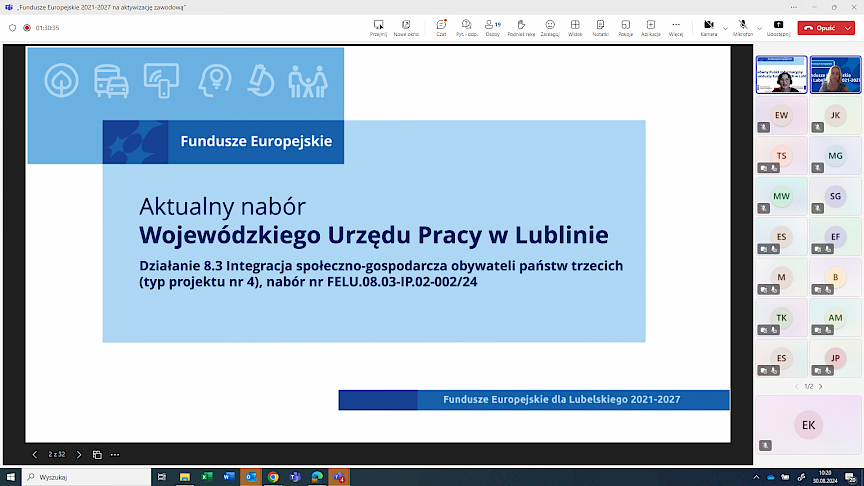Screen dimensions: 864x486
Task: Open Word from taskbar
Action: (229, 477)
